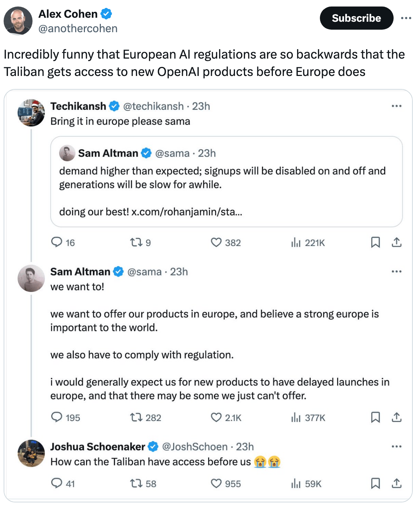The height and width of the screenshot is (510, 420).
Task: Open more options on Sam Altman's reply
Action: [x=397, y=271]
